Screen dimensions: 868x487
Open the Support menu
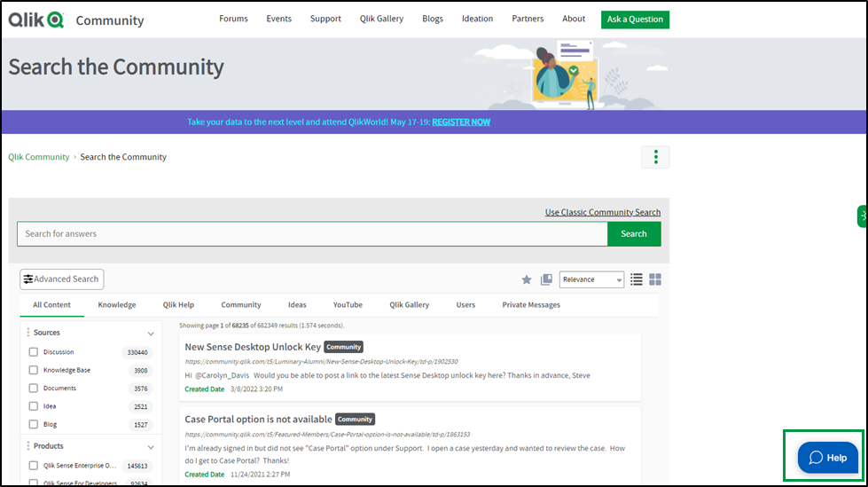pos(325,19)
